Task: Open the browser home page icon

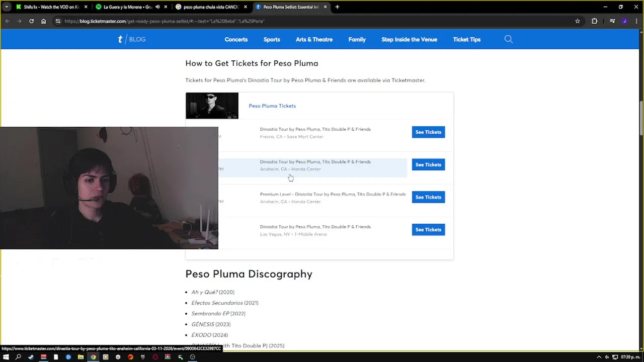Action: 43,21
